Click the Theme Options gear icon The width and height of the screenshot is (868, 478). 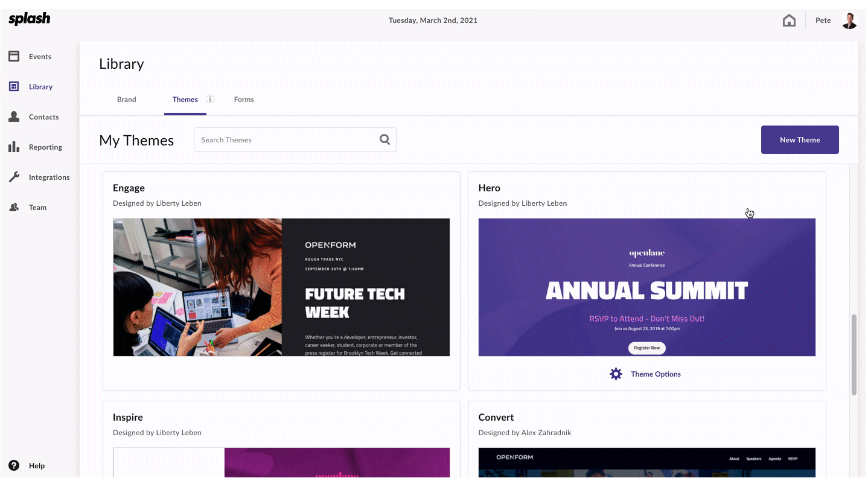pyautogui.click(x=616, y=374)
